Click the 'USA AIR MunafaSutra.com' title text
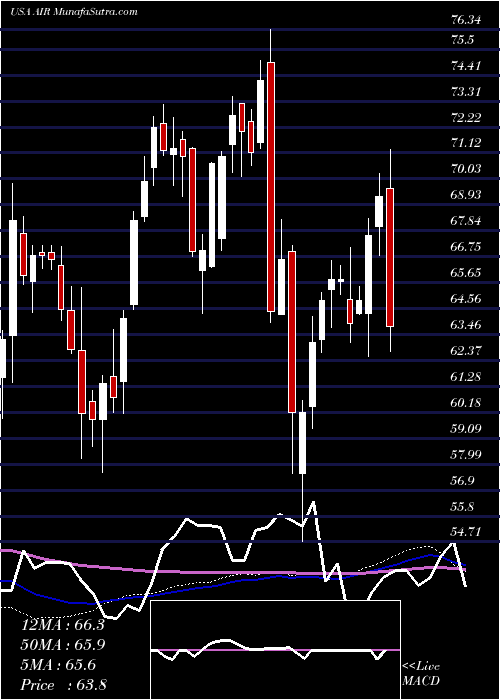The height and width of the screenshot is (700, 500). 73,12
